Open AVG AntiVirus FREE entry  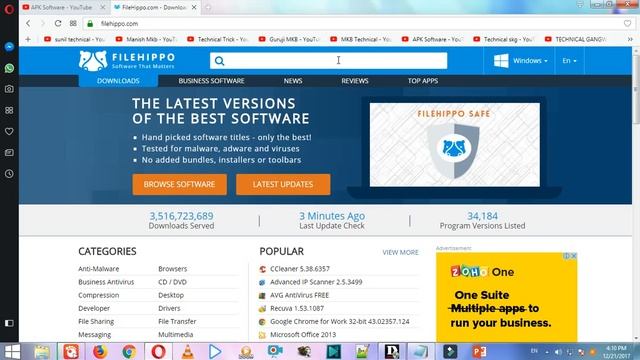(x=299, y=295)
